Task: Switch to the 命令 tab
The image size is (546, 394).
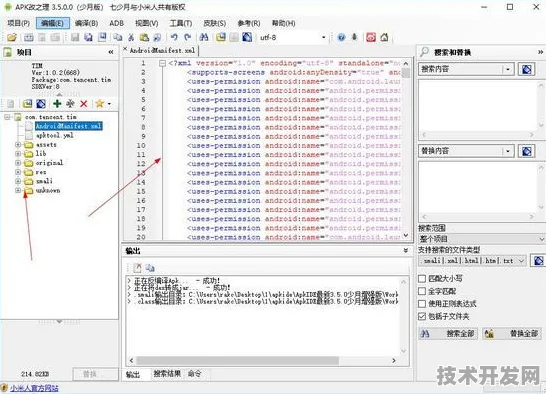Action: [x=195, y=374]
